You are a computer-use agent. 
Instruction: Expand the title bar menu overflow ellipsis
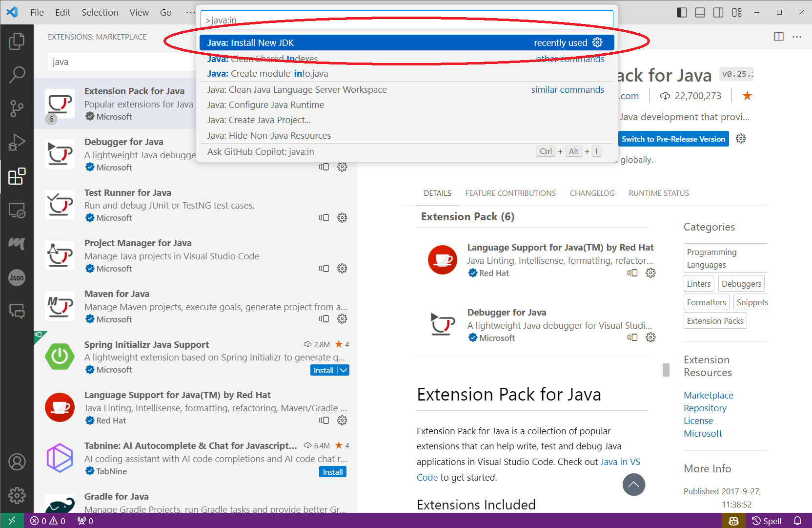click(x=190, y=12)
